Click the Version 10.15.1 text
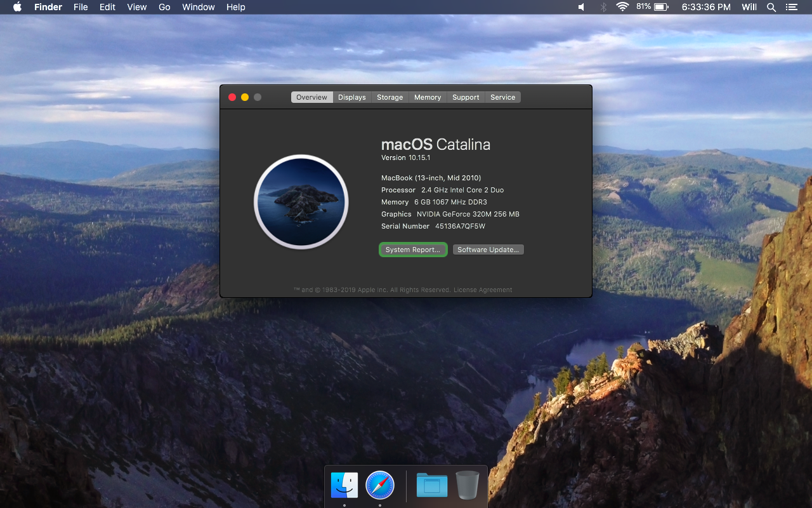The width and height of the screenshot is (812, 508). point(406,157)
